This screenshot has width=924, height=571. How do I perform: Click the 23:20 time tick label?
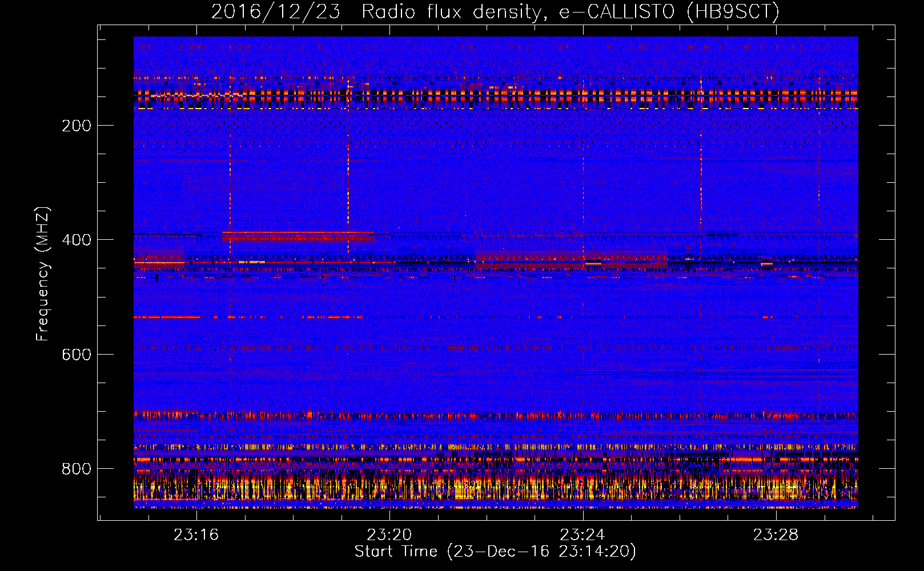(389, 535)
